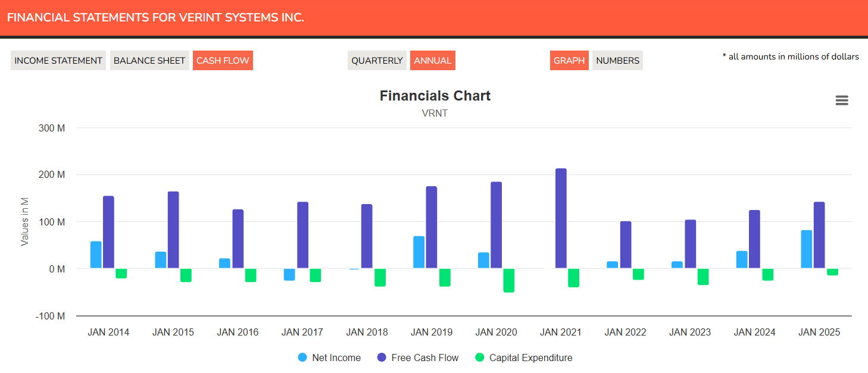Toggle Net Income series in legend
868x373 pixels.
coord(329,358)
